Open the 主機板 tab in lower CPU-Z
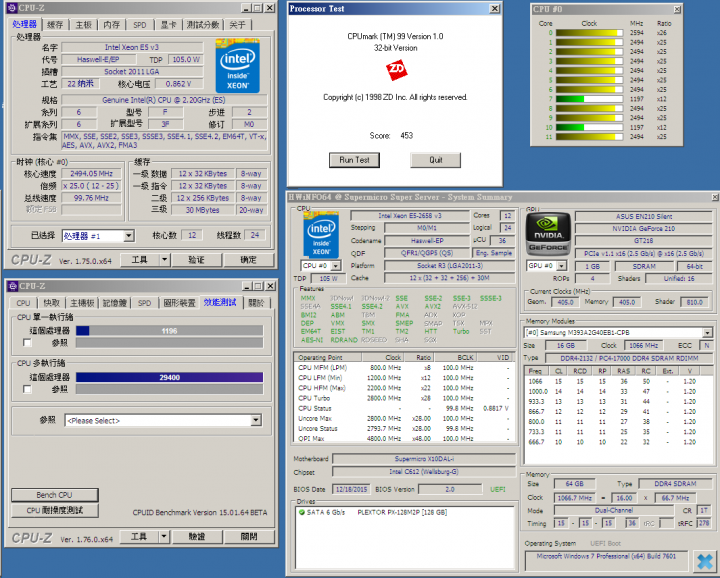Image resolution: width=720 pixels, height=578 pixels. [82, 303]
